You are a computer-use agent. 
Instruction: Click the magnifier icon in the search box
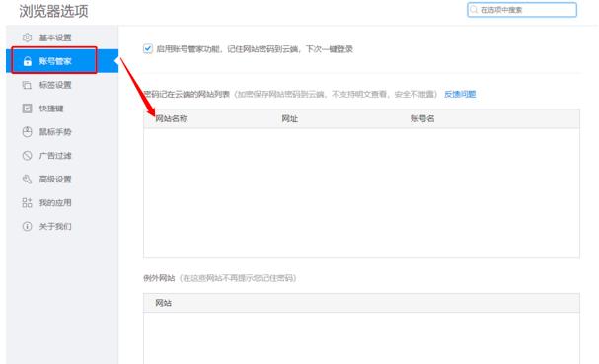[474, 10]
